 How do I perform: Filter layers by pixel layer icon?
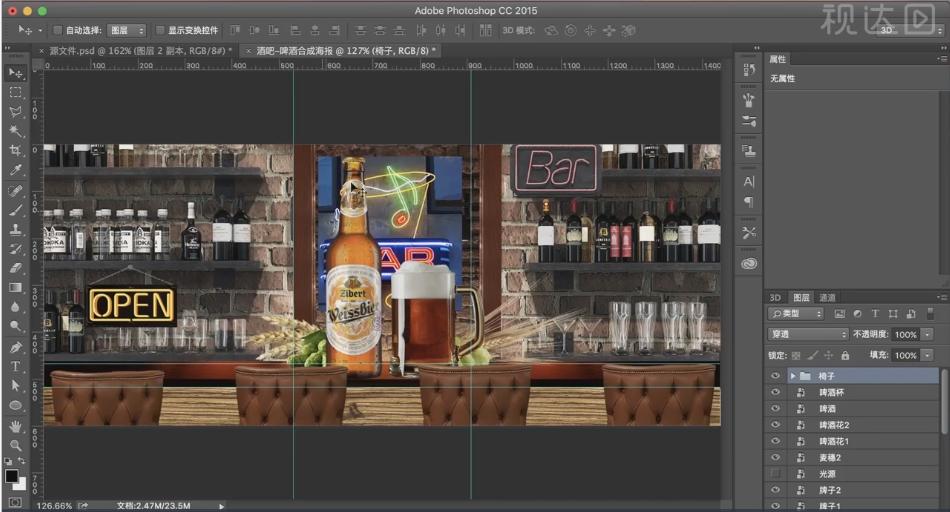[839, 314]
